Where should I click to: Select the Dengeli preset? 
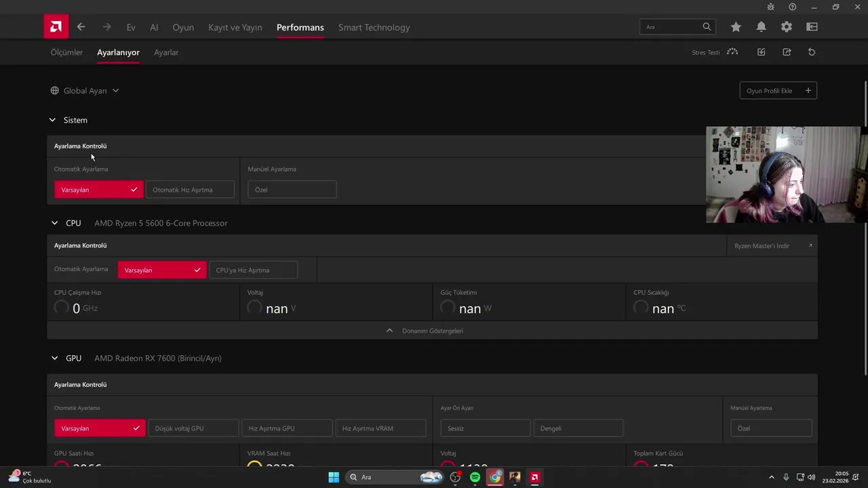(x=578, y=428)
